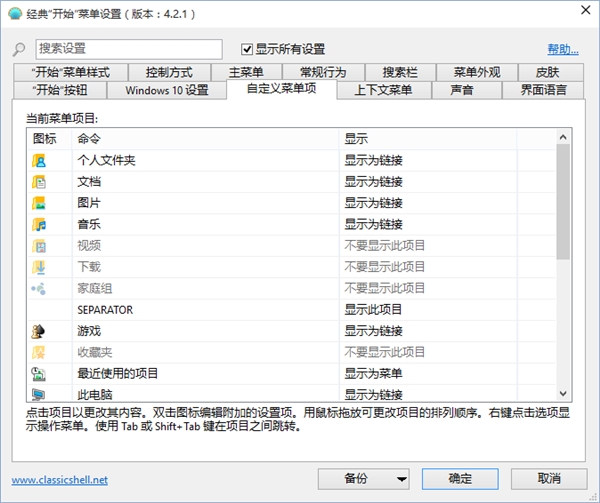
Task: Toggle the 显示所有设置 checkbox
Action: (x=247, y=49)
